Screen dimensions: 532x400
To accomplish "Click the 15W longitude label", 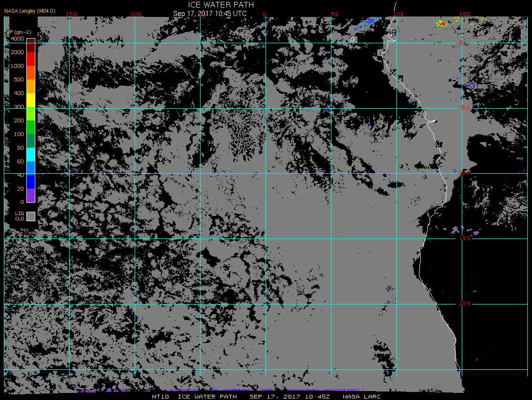I will [71, 14].
